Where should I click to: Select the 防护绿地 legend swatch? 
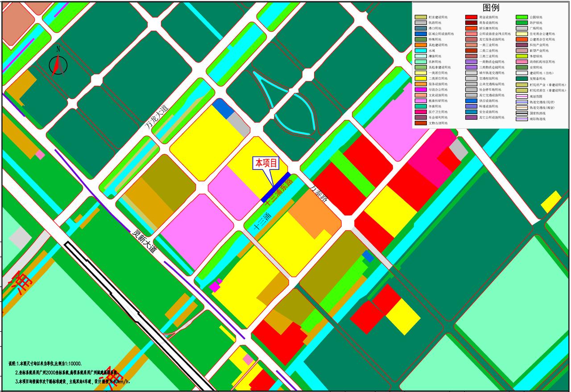522,23
